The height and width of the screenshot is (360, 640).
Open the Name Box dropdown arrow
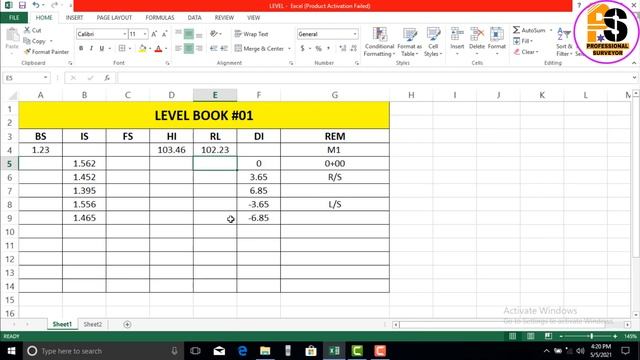click(45, 78)
